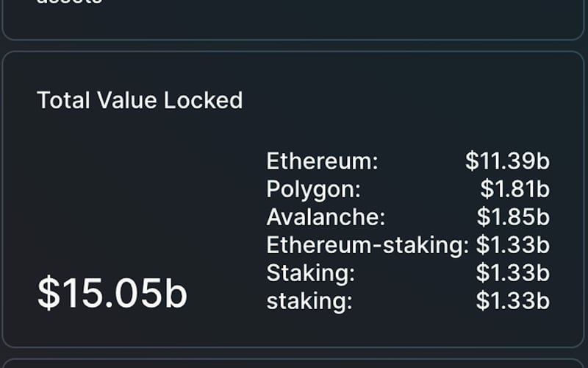Select the Ethereum-staking: label
This screenshot has height=368, width=588.
click(x=367, y=245)
